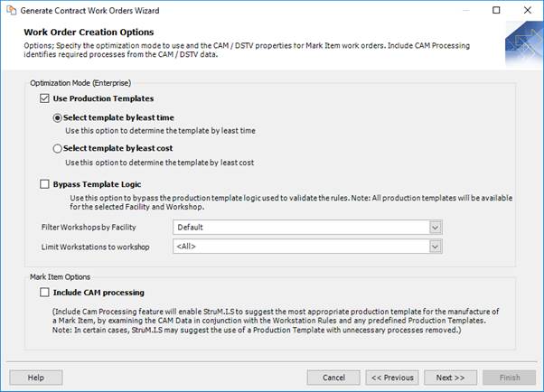
Task: Tick the Include CAM processing checkbox
Action: [x=45, y=293]
